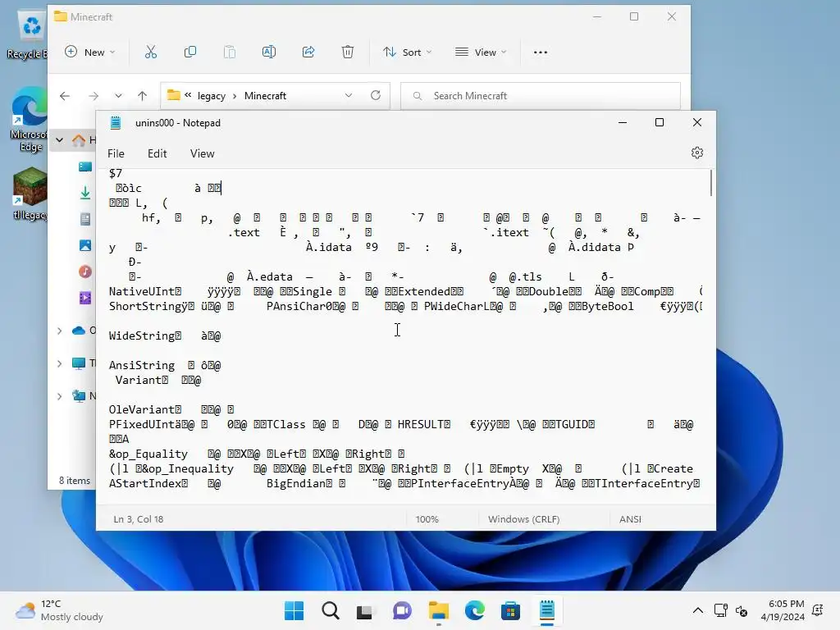This screenshot has width=840, height=630.
Task: Click the 8 items Explorer status text
Action: click(x=75, y=481)
